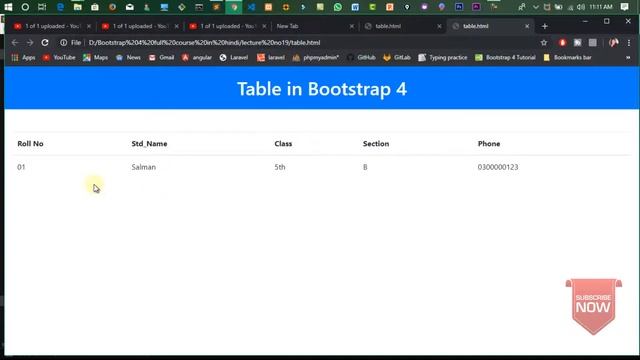Open Sublime Text from taskbar

click(216, 7)
